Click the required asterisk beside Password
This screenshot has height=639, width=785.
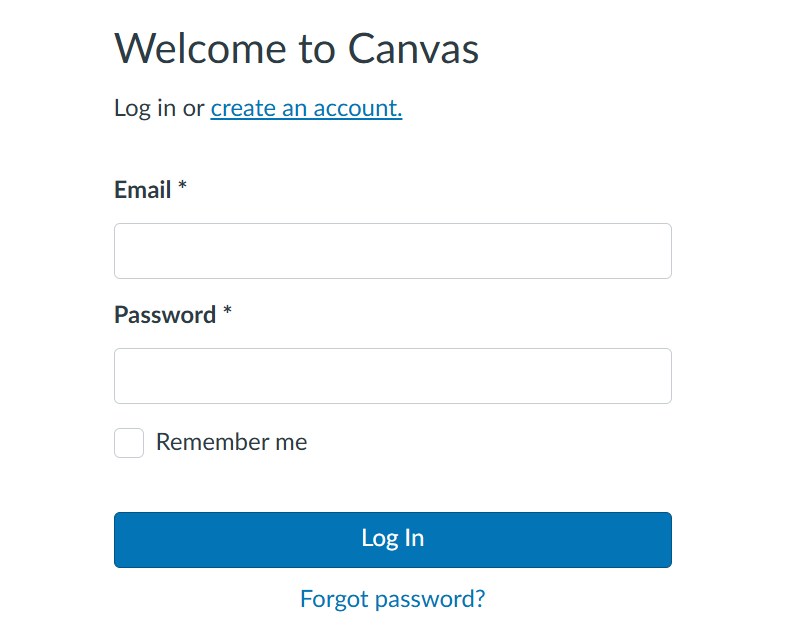click(x=227, y=311)
